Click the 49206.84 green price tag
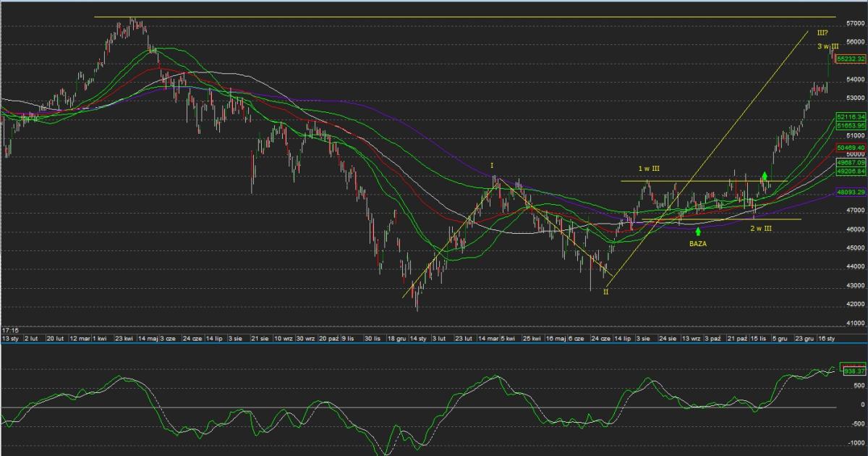 click(x=851, y=172)
